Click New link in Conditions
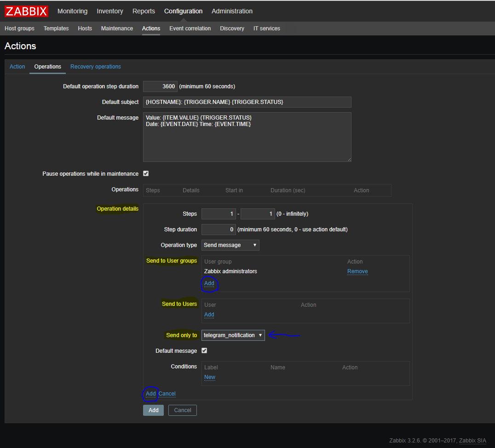495x448 pixels. [x=209, y=377]
